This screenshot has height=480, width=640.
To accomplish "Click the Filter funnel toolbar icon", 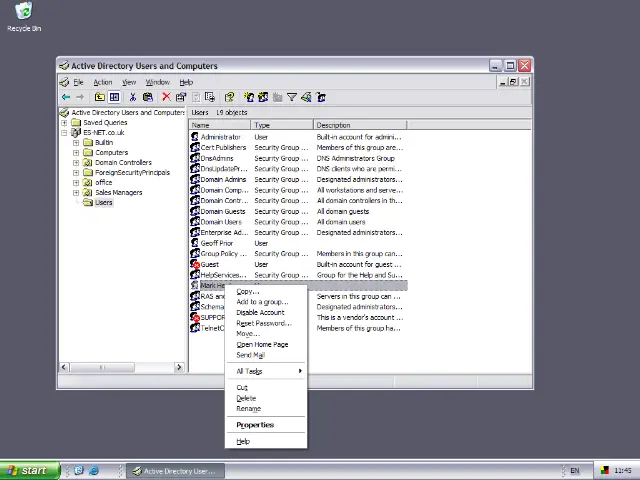I will click(x=292, y=97).
